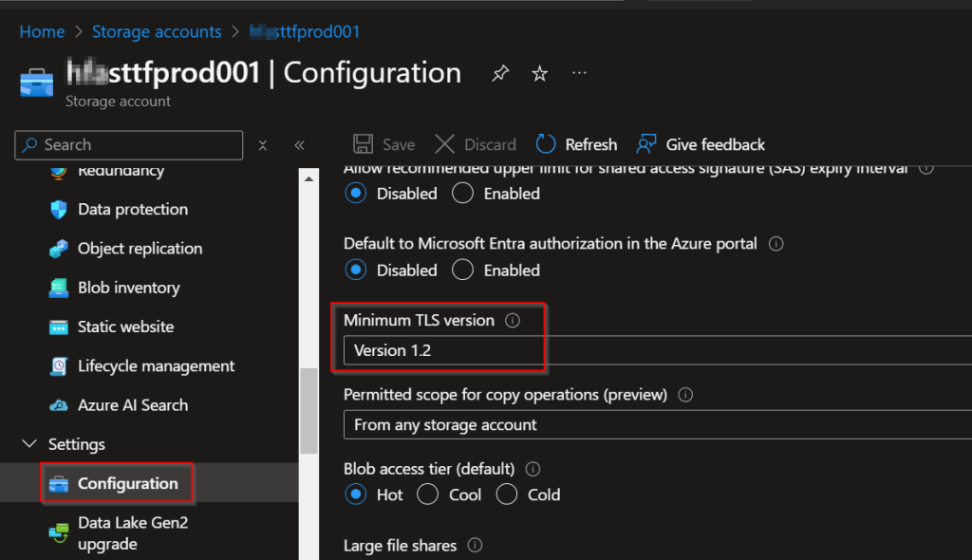Image resolution: width=972 pixels, height=560 pixels.
Task: Select Configuration in sidebar
Action: tap(128, 484)
